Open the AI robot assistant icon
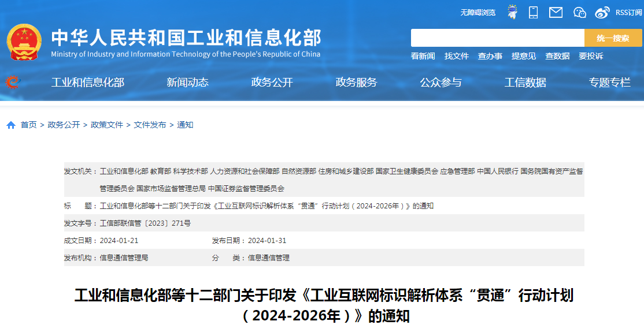This screenshot has width=644, height=336. (512, 12)
